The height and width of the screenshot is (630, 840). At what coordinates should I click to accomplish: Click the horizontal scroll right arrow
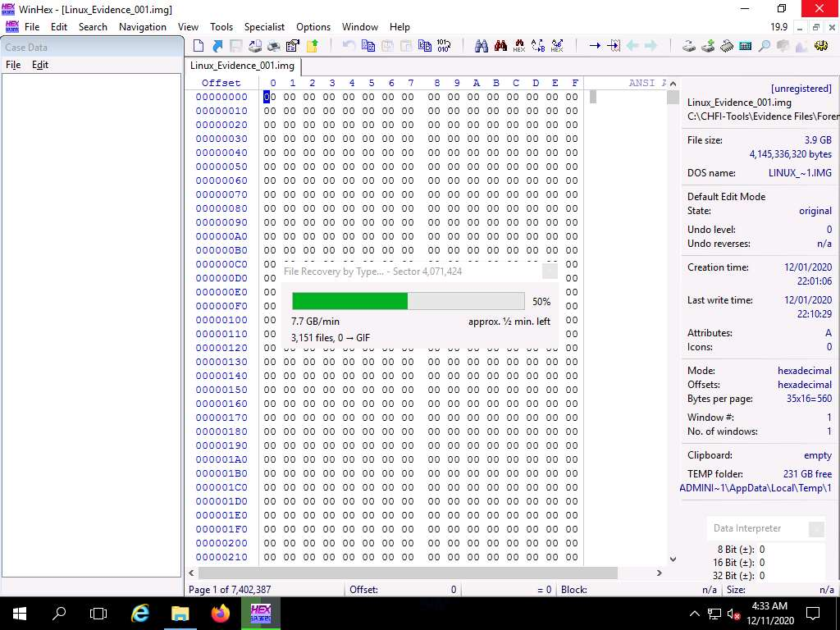coord(660,573)
